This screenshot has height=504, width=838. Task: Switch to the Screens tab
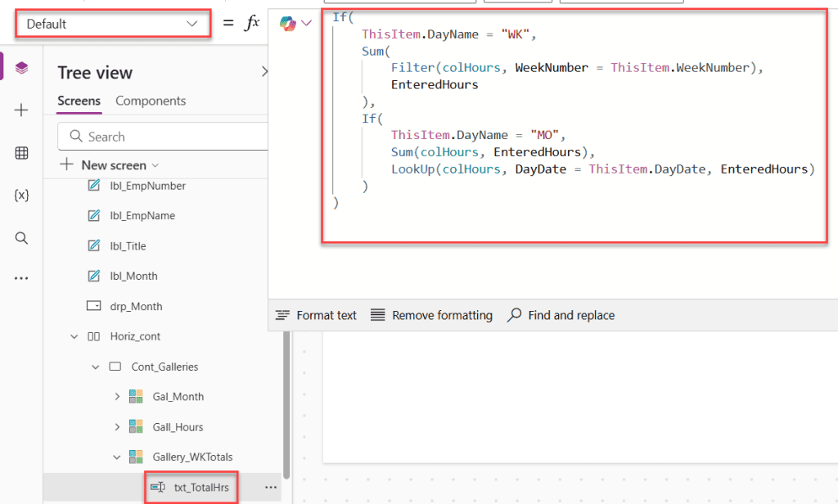79,101
